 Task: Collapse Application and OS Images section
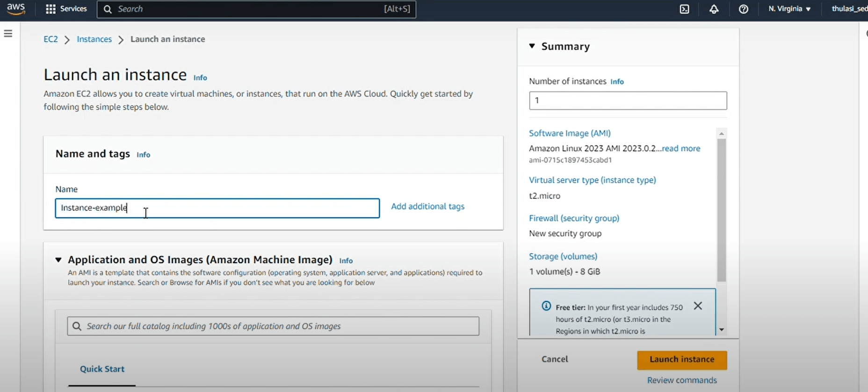coord(58,260)
